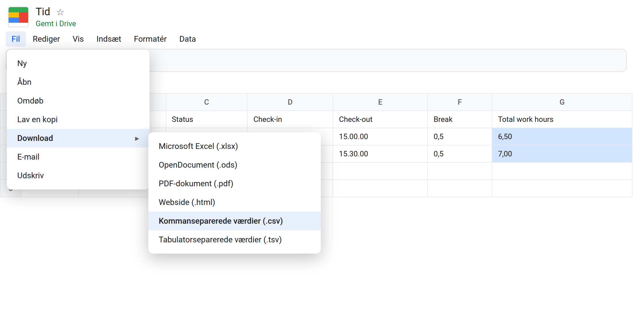
Task: Select Break cell in 15.30.00 row
Action: coord(460,154)
